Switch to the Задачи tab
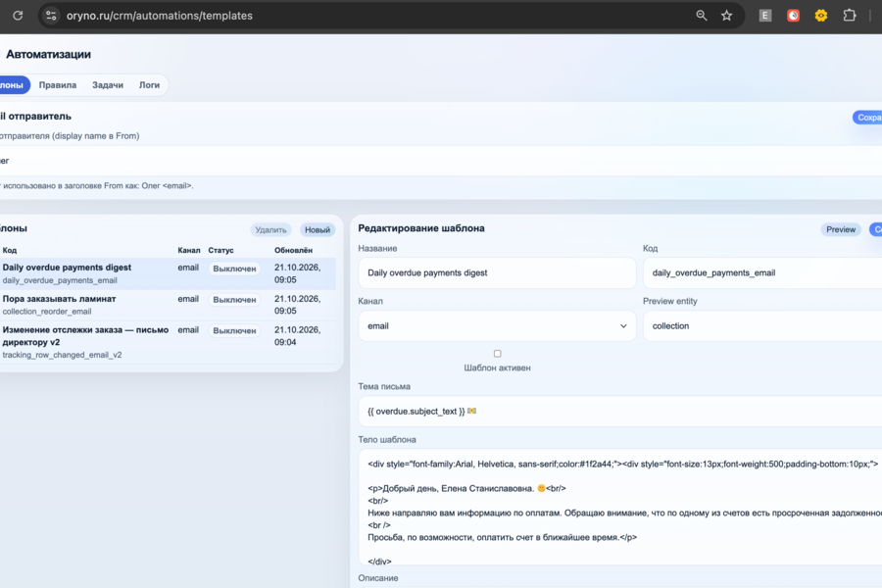The image size is (882, 588). (108, 85)
